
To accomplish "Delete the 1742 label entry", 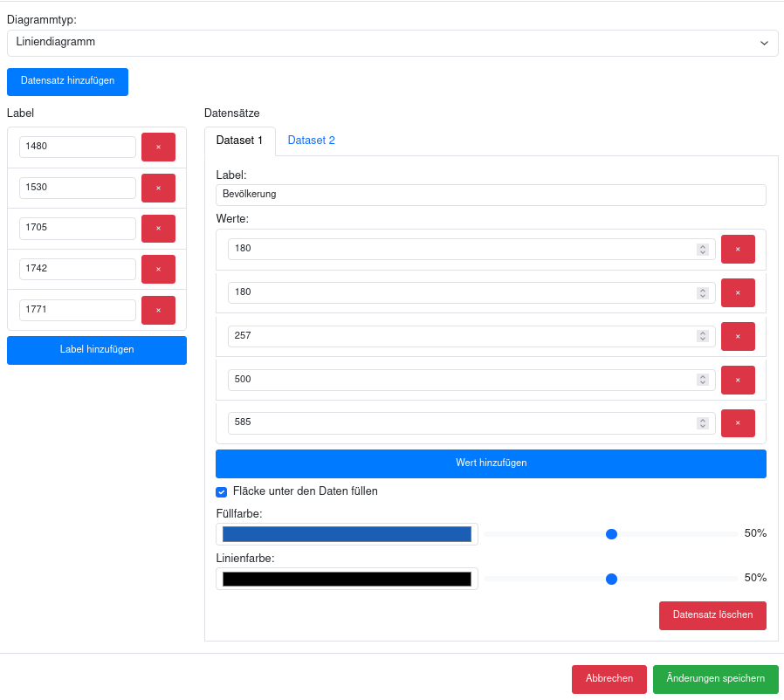I will [158, 270].
